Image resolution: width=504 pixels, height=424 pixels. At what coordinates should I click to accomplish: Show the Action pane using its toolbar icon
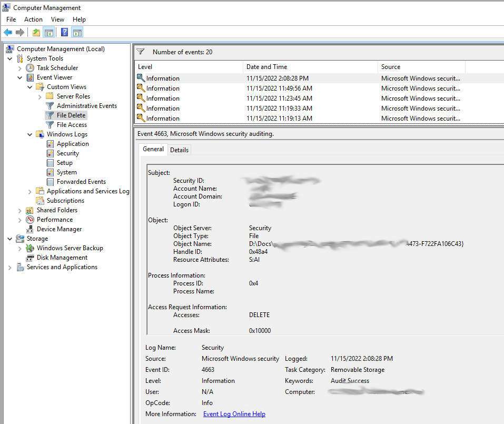[x=77, y=32]
